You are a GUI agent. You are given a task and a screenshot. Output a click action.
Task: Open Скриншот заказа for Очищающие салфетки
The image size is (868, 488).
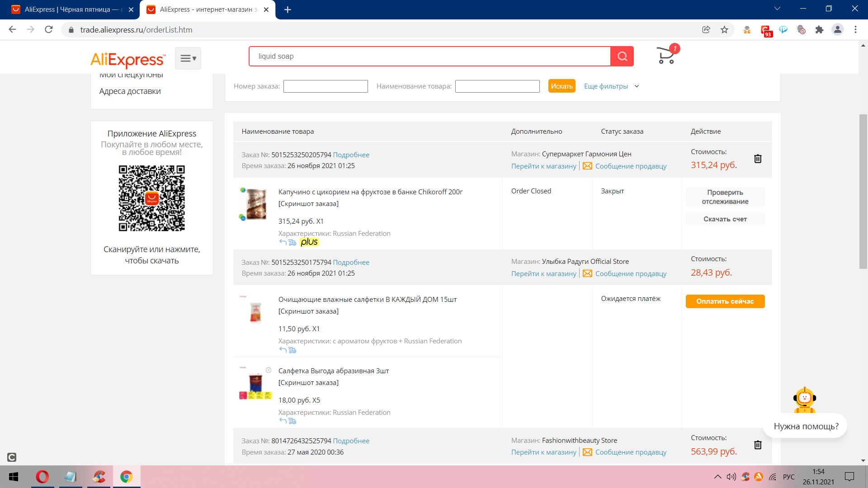pos(308,311)
